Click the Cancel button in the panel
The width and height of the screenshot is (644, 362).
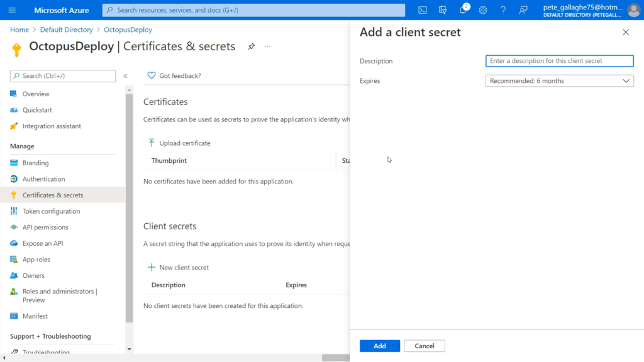425,346
